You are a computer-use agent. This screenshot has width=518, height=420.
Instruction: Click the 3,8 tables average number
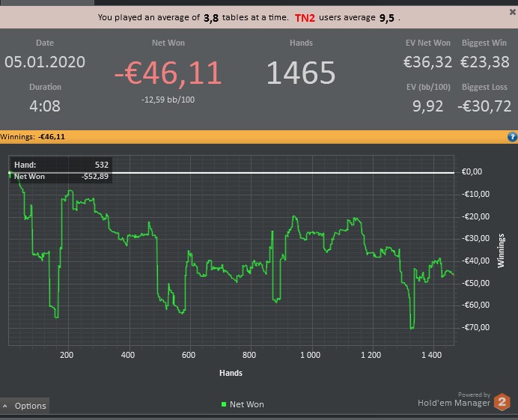(x=211, y=18)
